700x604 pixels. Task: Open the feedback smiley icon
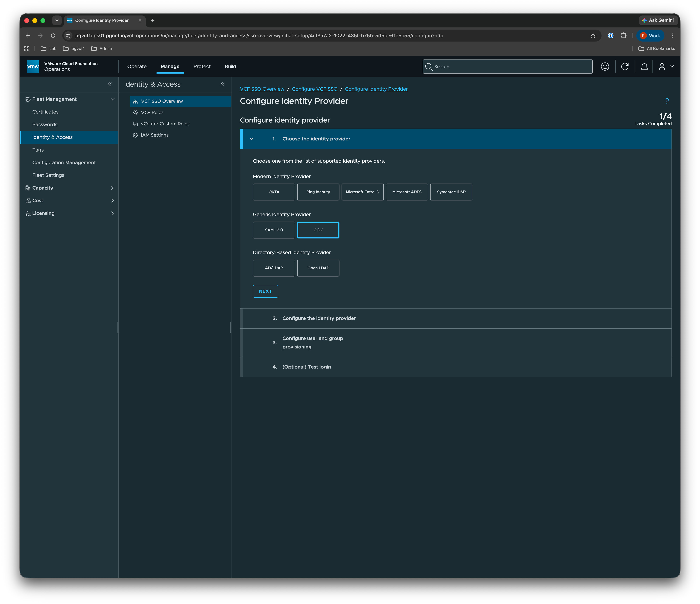[x=605, y=67]
